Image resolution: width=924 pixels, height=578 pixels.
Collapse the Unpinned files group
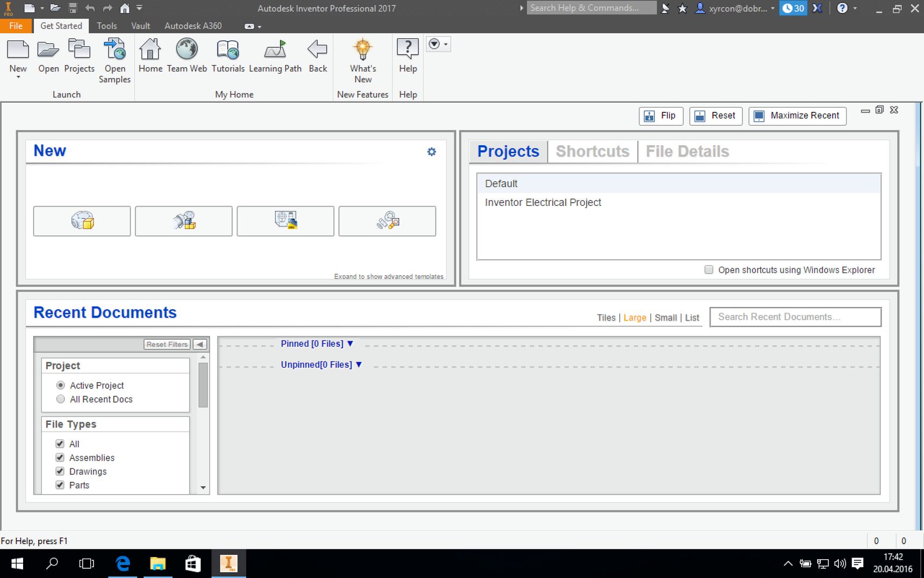359,365
